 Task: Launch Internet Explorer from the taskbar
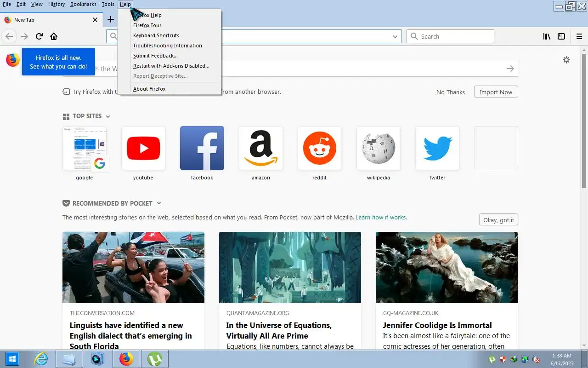[x=41, y=359]
